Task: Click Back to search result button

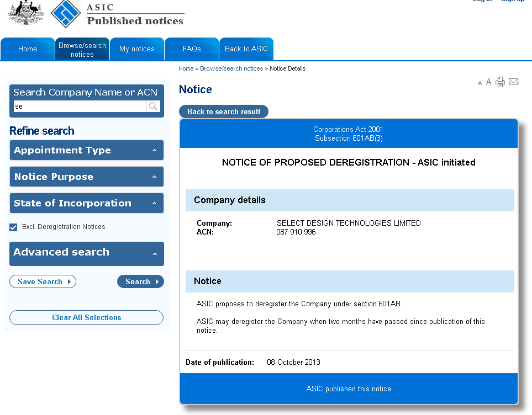Action: (x=224, y=111)
